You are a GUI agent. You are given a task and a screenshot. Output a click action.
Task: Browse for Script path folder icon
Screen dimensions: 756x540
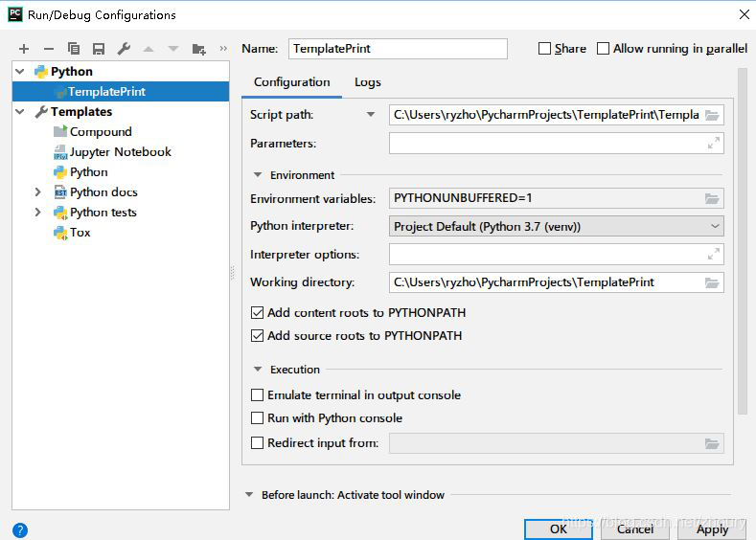pos(712,115)
